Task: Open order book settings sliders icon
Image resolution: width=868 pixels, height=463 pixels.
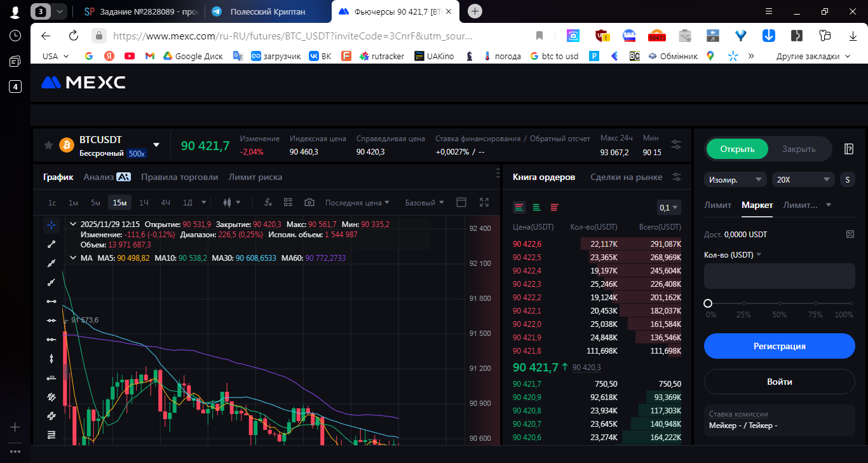Action: pos(677,177)
